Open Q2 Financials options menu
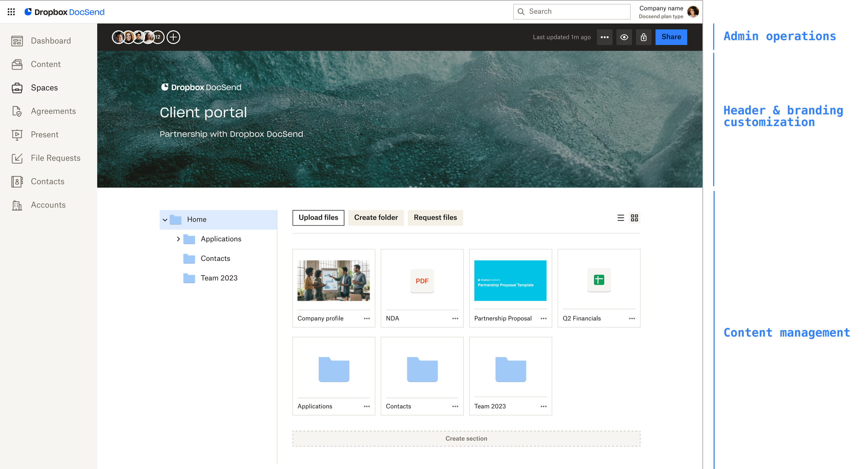This screenshot has height=469, width=868. pyautogui.click(x=632, y=318)
